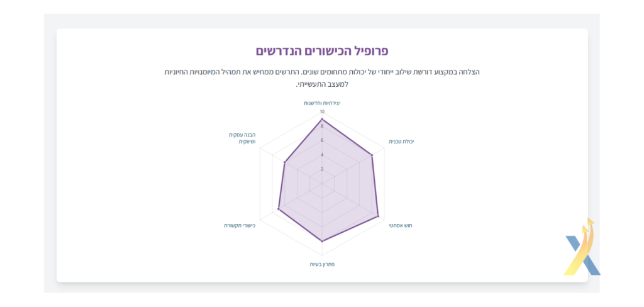Image resolution: width=644 pixels, height=307 pixels.
Task: Click the הבנה עסקית ושיווקית axis label
Action: [242, 138]
